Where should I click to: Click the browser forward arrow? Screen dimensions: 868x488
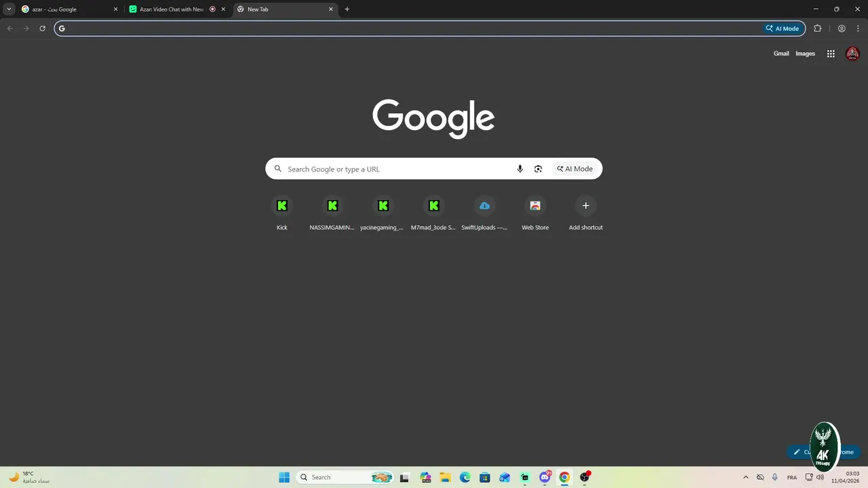(26, 28)
